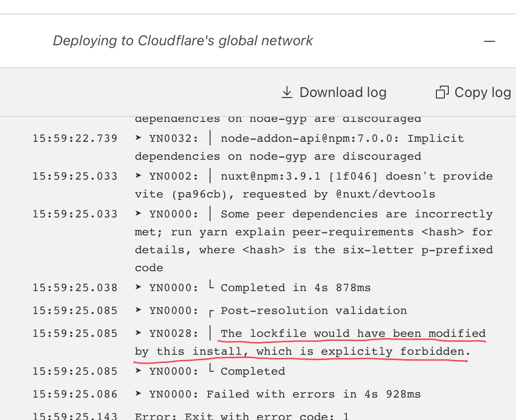Click the copy icon next to Copy log
The image size is (516, 420).
(442, 93)
